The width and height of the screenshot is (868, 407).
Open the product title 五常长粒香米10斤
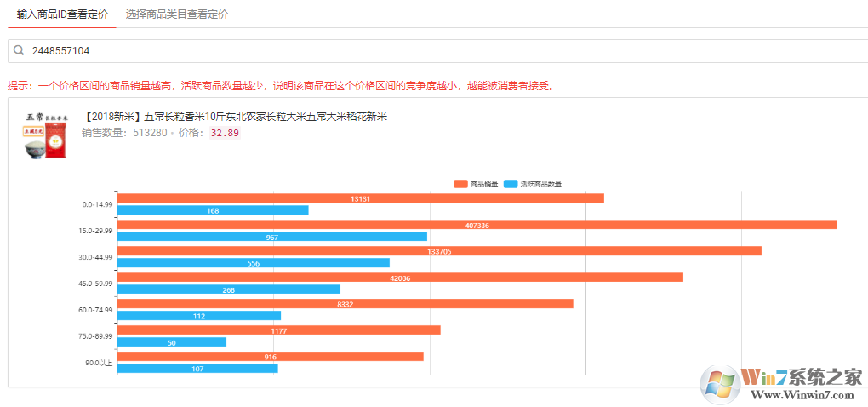coord(235,117)
